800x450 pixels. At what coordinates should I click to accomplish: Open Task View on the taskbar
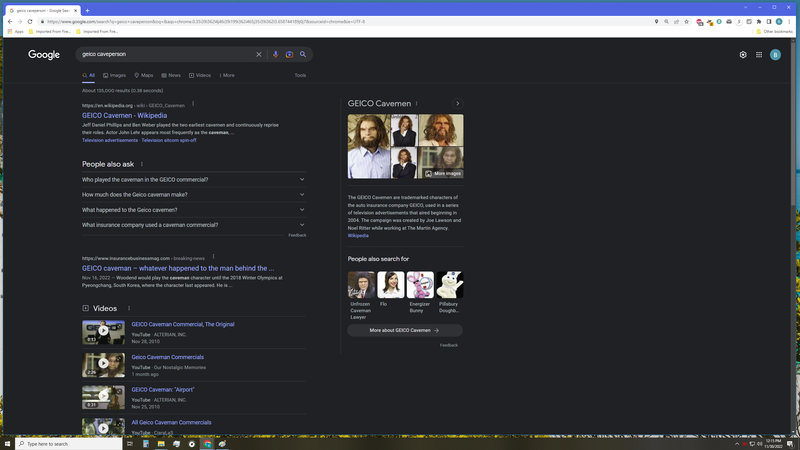130,444
